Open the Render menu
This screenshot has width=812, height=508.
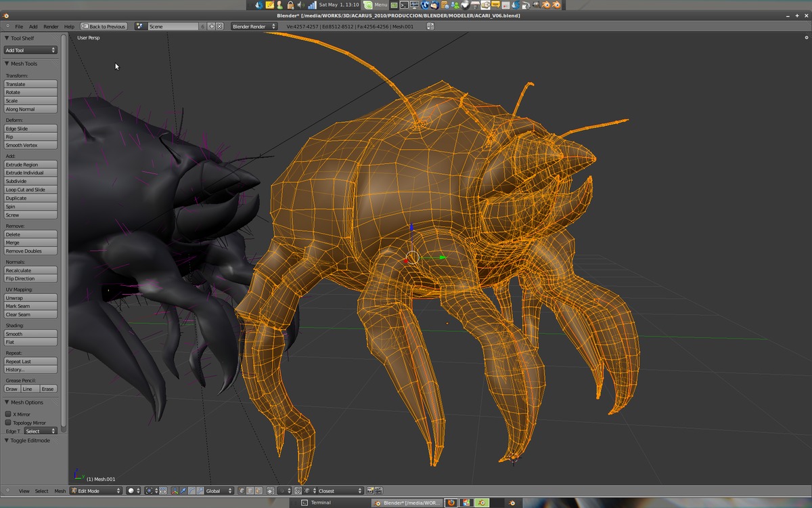tap(51, 26)
